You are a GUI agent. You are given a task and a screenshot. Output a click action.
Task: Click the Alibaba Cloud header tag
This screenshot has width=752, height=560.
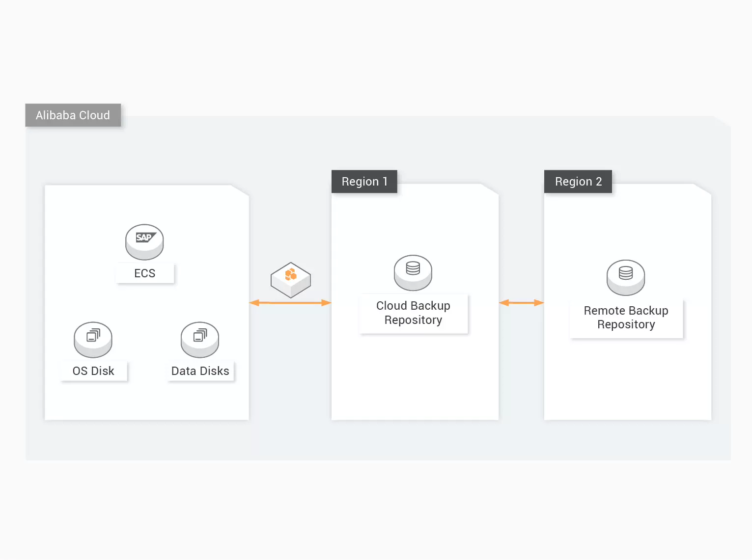point(73,115)
